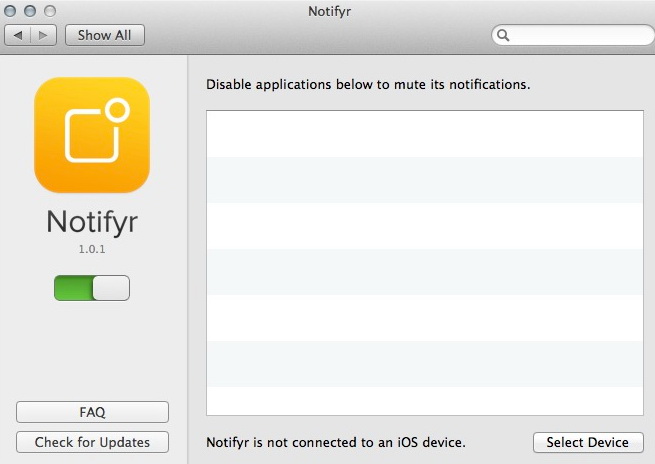Zoom the Notifyr window with green button
The height and width of the screenshot is (464, 655).
49,12
